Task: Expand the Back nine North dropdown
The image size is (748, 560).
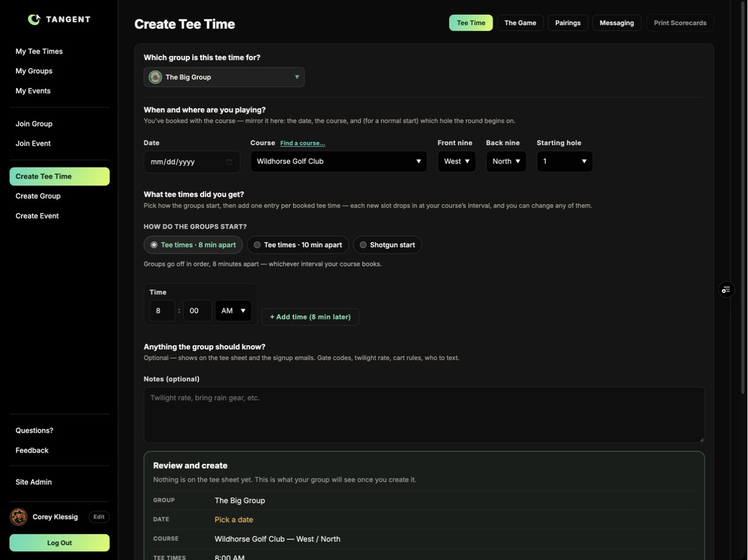Action: [x=506, y=161]
